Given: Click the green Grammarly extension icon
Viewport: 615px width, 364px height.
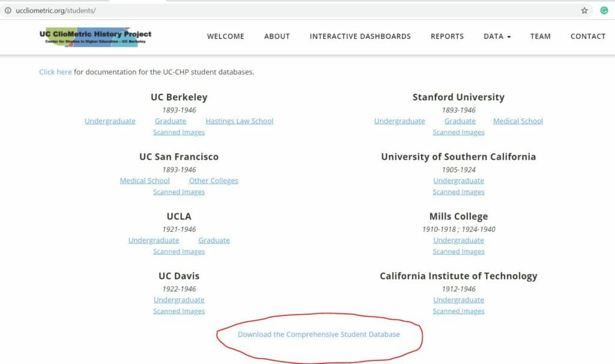Looking at the screenshot, I should coord(604,10).
